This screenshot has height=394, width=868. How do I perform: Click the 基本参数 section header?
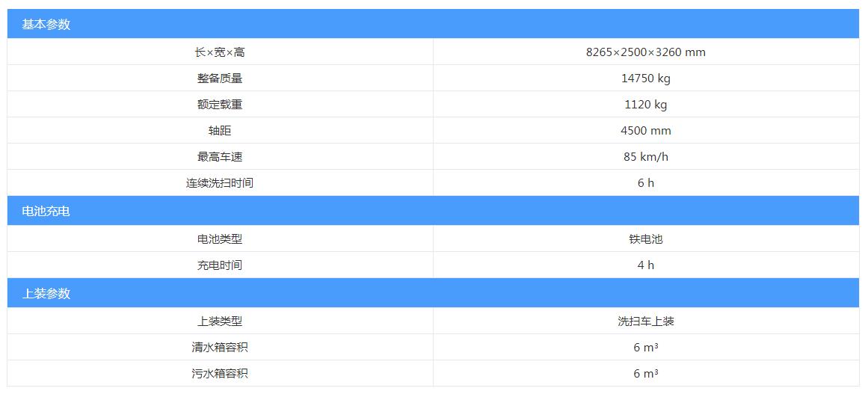[x=433, y=25]
